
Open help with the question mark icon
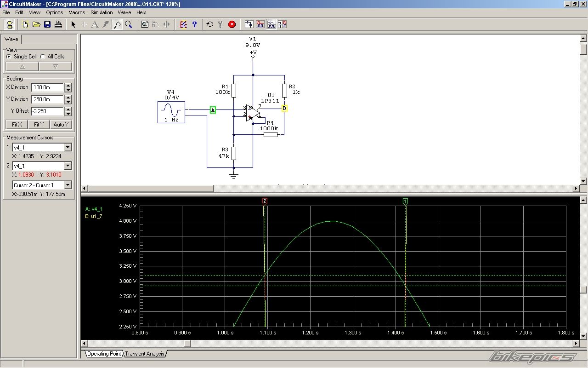click(x=194, y=24)
